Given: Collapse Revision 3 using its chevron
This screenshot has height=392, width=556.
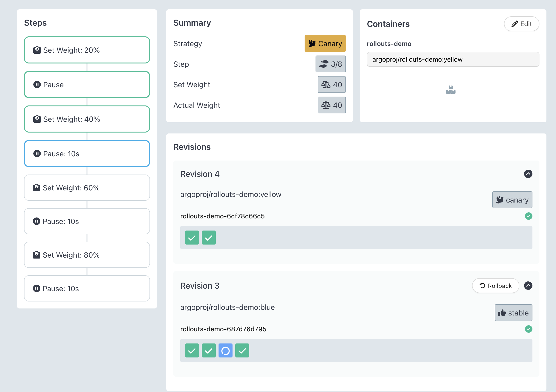Looking at the screenshot, I should click(x=528, y=286).
